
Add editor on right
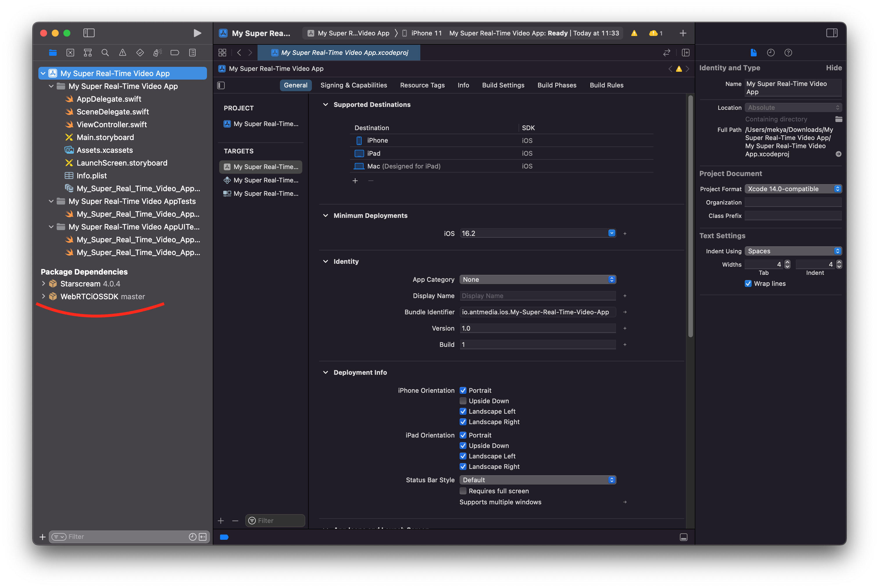(685, 53)
